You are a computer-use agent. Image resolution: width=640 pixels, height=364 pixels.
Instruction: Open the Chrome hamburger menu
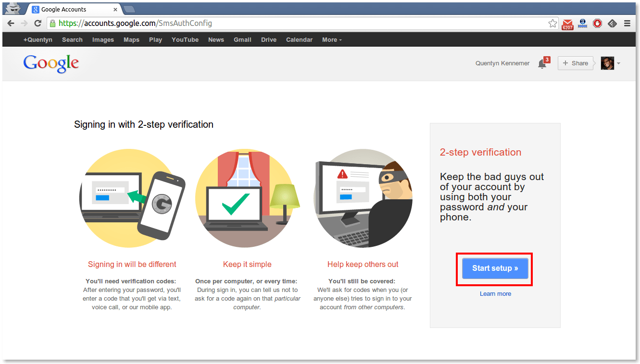pos(627,23)
